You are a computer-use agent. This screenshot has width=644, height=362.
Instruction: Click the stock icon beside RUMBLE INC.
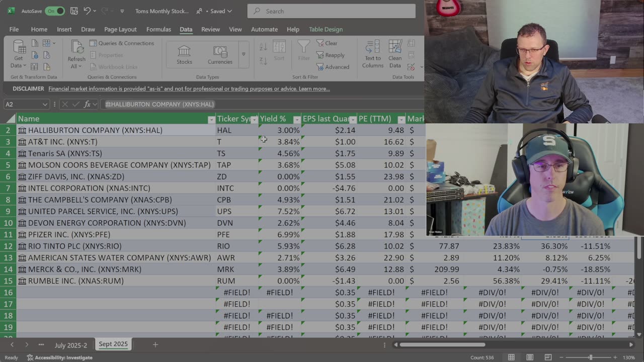click(22, 281)
